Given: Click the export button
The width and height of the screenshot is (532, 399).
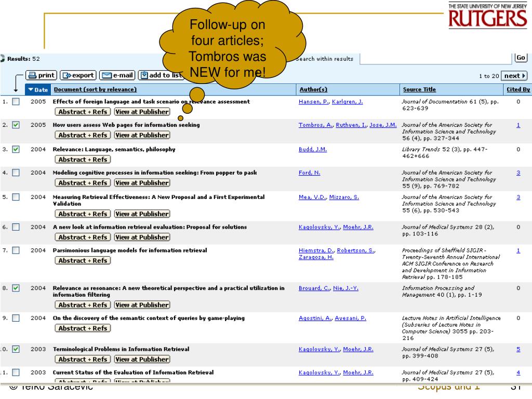Looking at the screenshot, I should click(78, 75).
